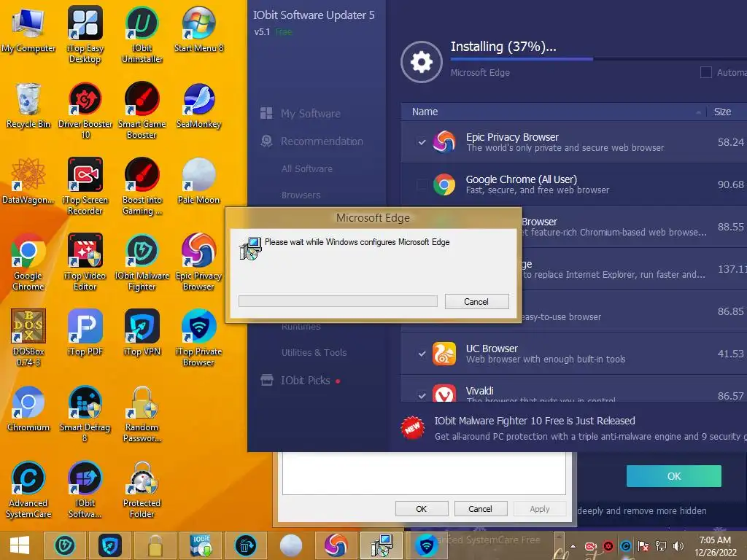Open IObit Malware Fighter desktop icon

(142, 262)
